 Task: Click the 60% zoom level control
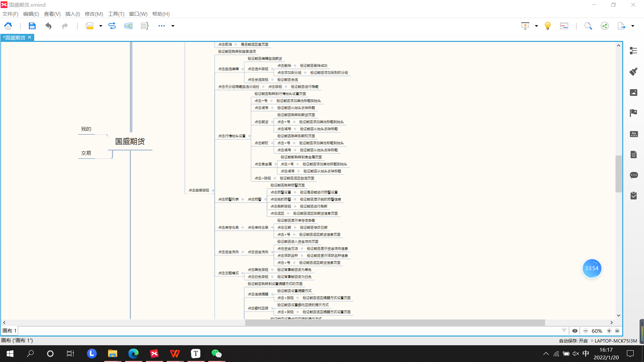pos(597,331)
